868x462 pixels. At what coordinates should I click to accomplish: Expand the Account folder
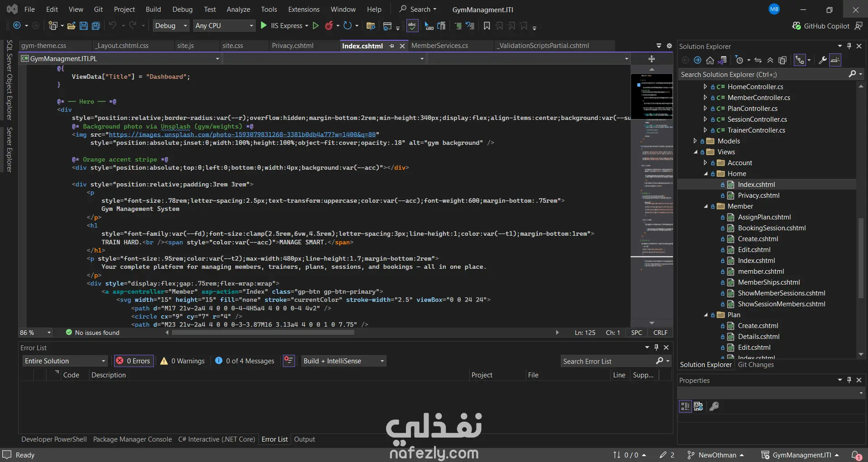click(705, 163)
